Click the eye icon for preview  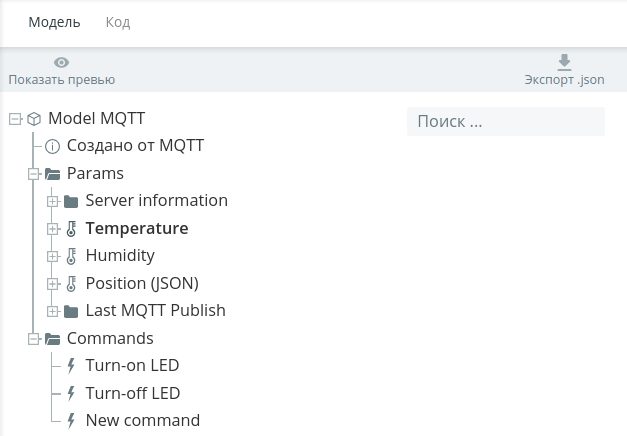tap(62, 62)
